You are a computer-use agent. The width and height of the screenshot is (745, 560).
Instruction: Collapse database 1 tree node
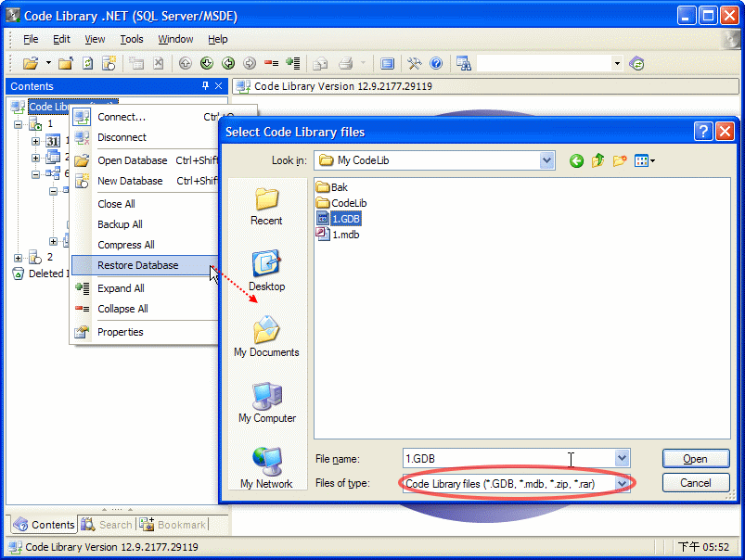click(x=18, y=124)
